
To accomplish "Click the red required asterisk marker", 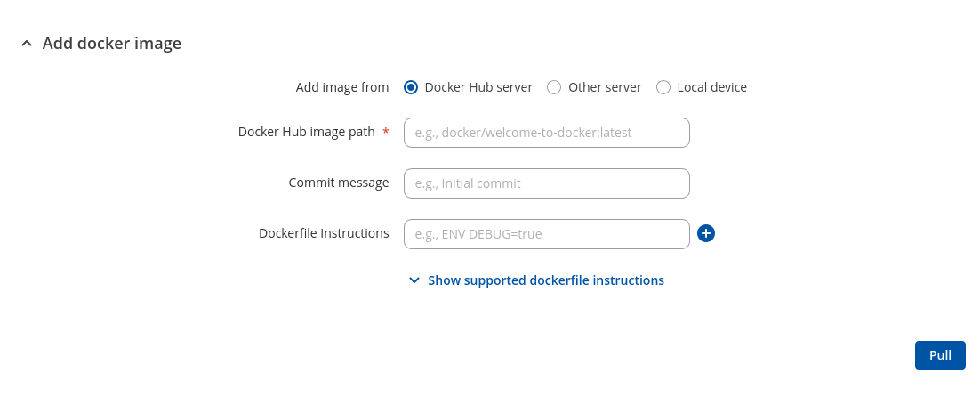I will [386, 132].
